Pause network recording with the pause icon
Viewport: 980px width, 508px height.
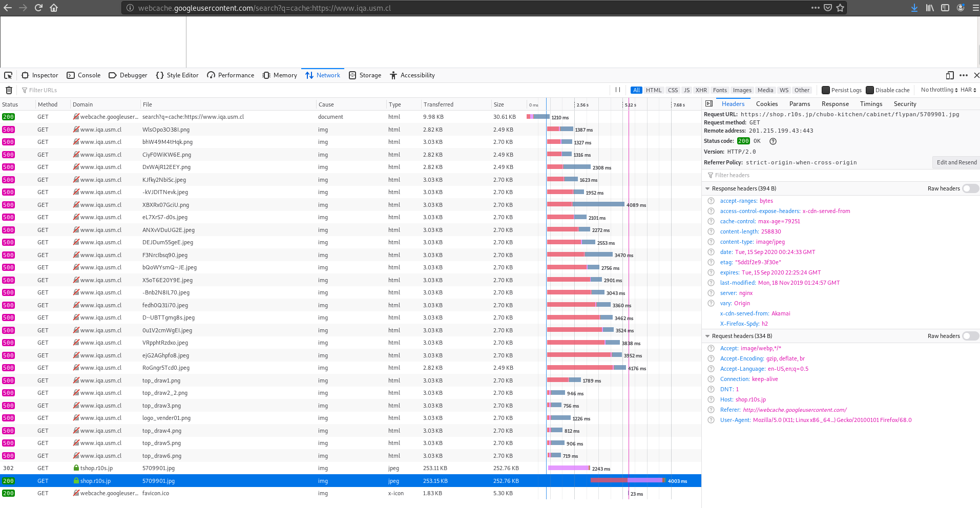coord(618,90)
